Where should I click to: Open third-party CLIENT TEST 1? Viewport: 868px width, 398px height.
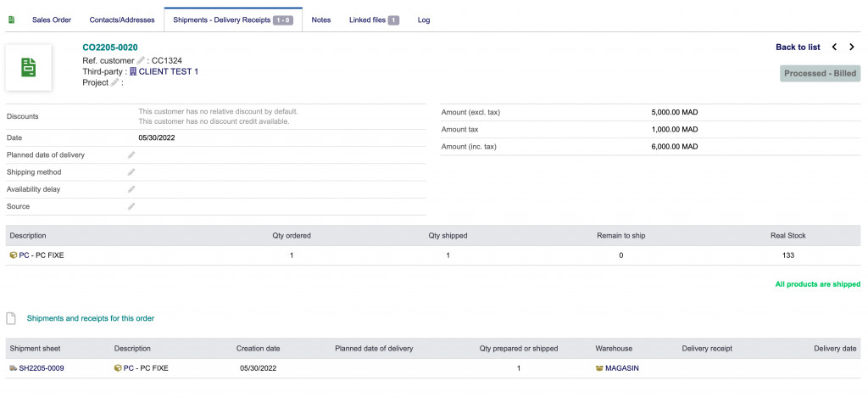pos(168,71)
